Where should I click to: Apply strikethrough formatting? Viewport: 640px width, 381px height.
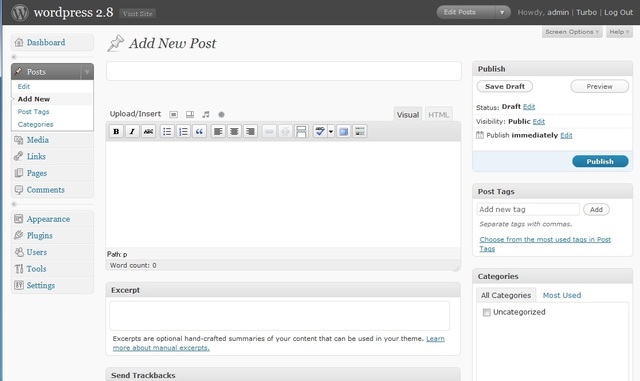tap(148, 131)
